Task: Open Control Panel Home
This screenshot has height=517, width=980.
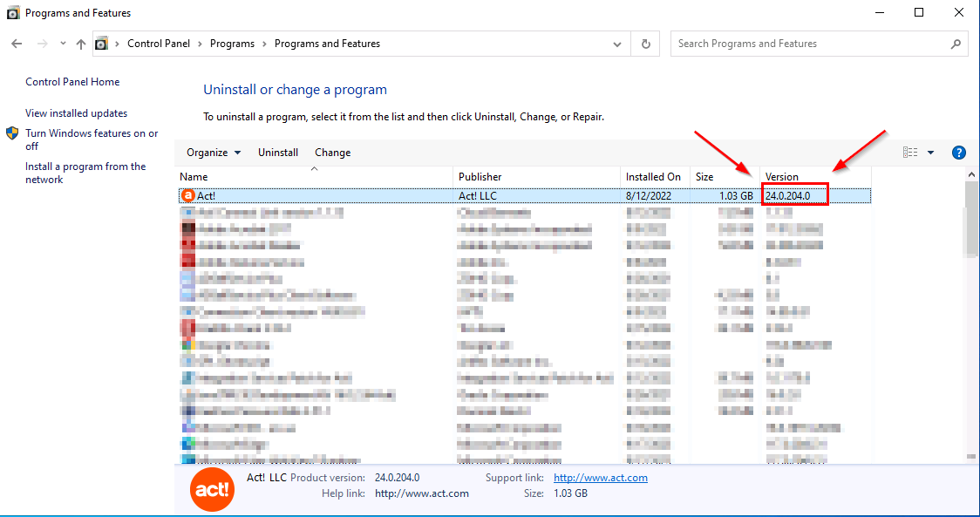Action: (72, 82)
